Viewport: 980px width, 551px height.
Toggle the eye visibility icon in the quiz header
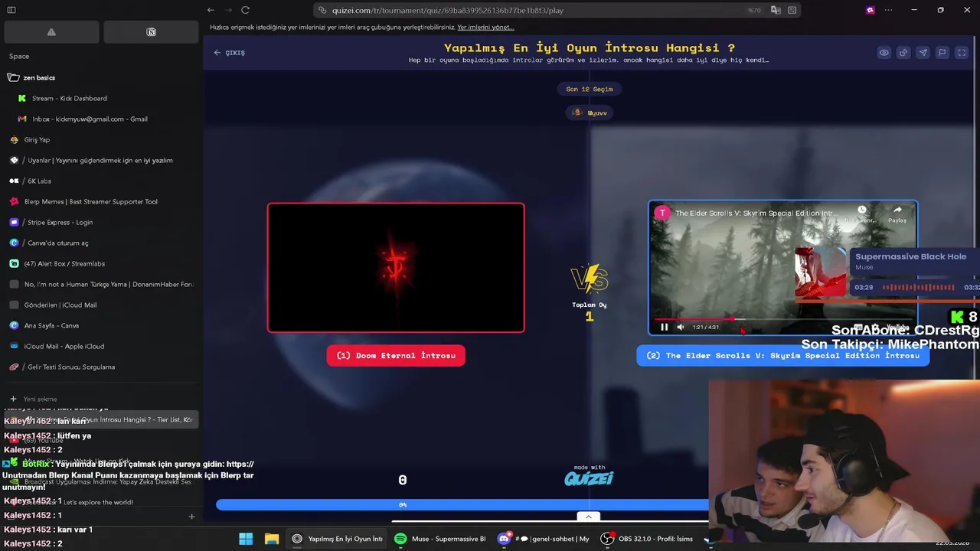click(x=884, y=52)
